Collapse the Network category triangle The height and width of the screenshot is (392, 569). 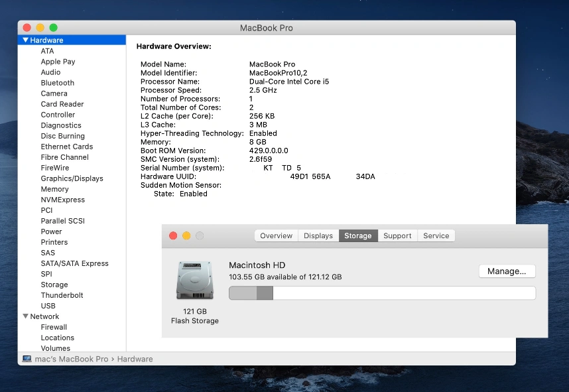pyautogui.click(x=25, y=316)
